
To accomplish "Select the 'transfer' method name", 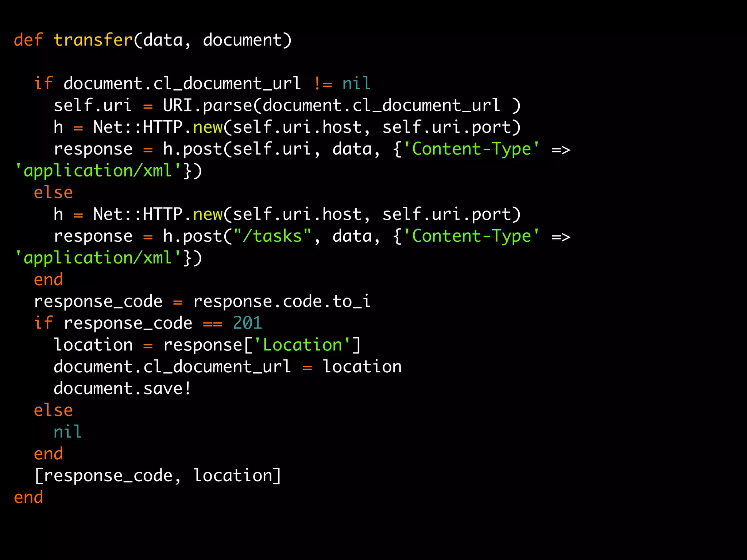I will coord(93,40).
